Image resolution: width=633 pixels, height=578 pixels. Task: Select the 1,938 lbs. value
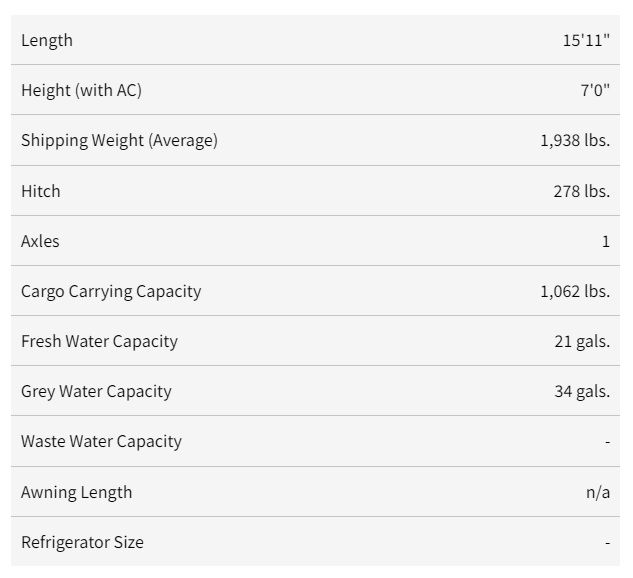pos(575,140)
